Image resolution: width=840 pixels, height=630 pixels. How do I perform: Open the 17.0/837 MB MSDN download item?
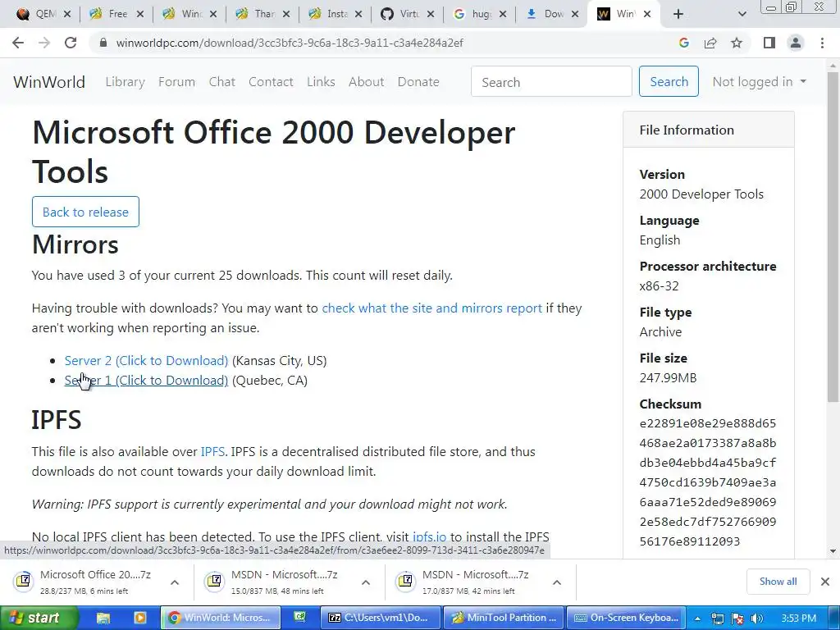(x=464, y=582)
